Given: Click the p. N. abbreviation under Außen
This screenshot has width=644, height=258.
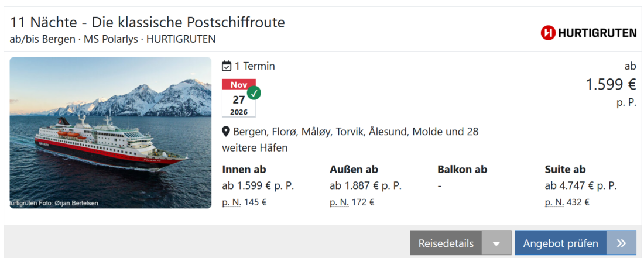Looking at the screenshot, I should (339, 202).
